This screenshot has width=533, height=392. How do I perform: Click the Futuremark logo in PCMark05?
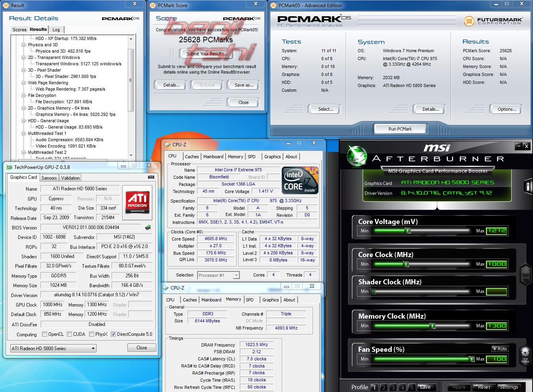click(x=493, y=21)
